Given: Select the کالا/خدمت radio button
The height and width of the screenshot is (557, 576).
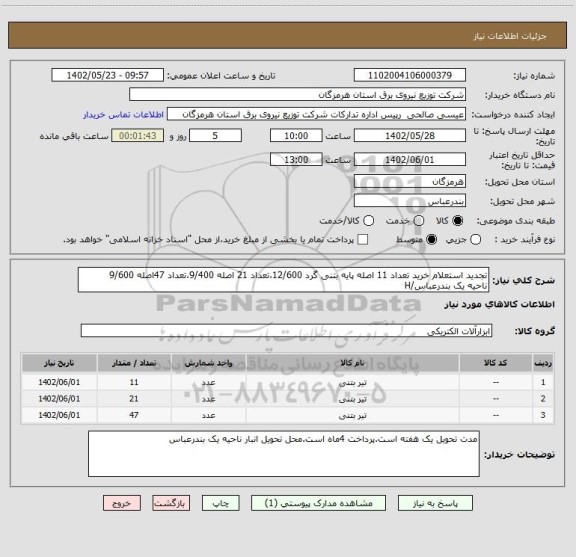Looking at the screenshot, I should 368,221.
